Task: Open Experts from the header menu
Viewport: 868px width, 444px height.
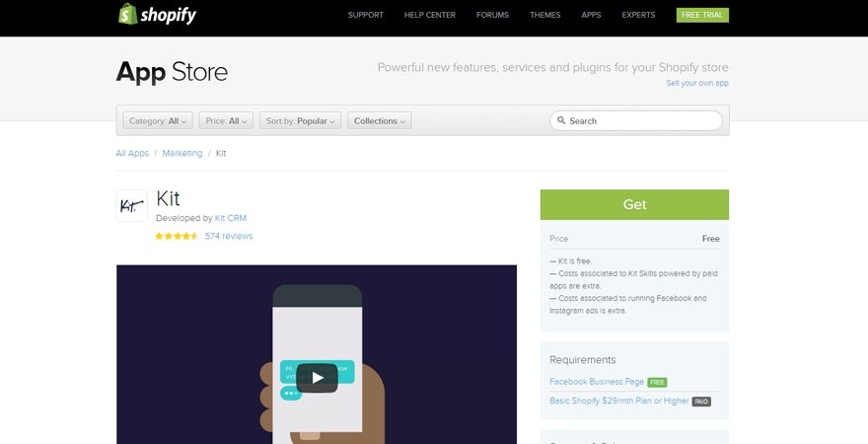Action: [638, 15]
